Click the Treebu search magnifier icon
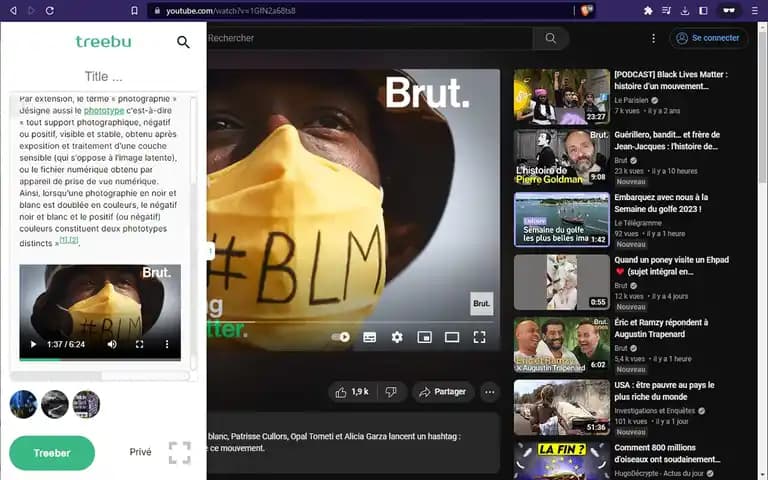 point(183,42)
